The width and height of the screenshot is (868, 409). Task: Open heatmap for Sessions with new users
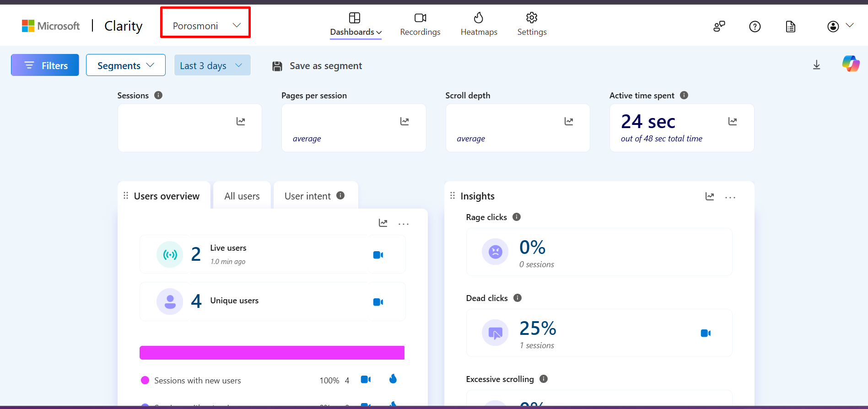click(x=393, y=379)
